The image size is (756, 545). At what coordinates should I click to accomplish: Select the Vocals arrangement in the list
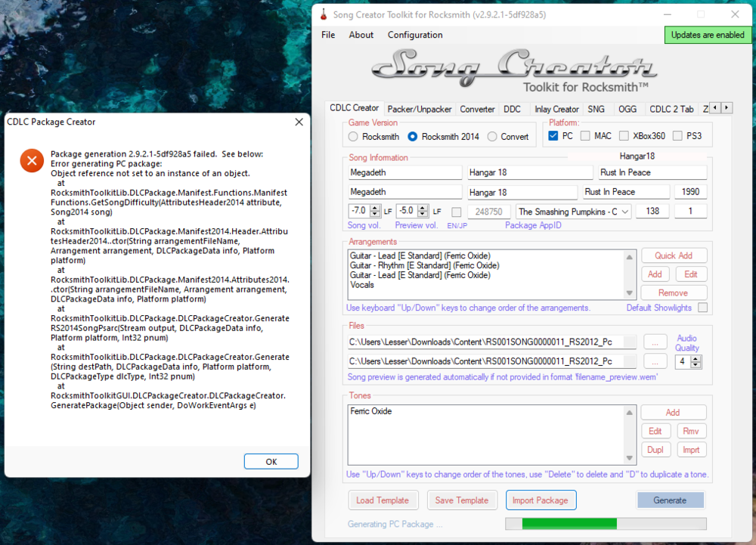363,285
